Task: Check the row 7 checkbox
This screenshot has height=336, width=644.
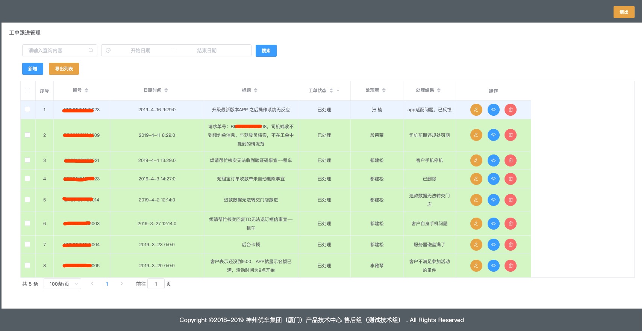Action: pyautogui.click(x=27, y=244)
